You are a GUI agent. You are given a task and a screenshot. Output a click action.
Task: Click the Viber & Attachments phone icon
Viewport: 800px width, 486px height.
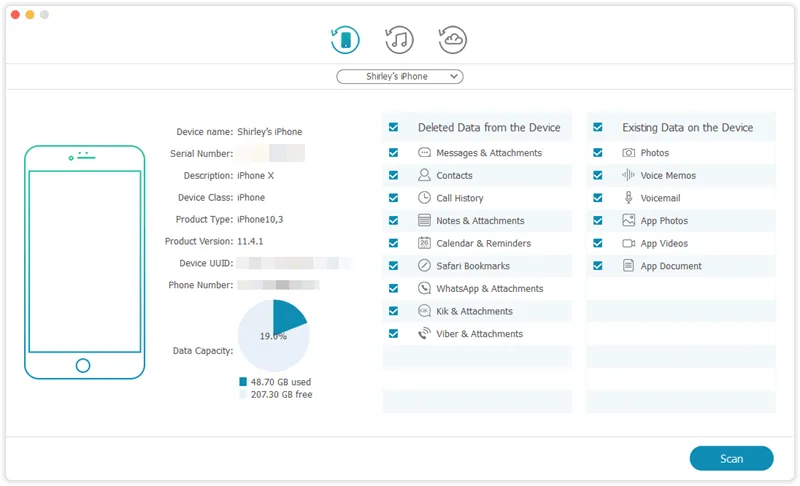pyautogui.click(x=425, y=334)
